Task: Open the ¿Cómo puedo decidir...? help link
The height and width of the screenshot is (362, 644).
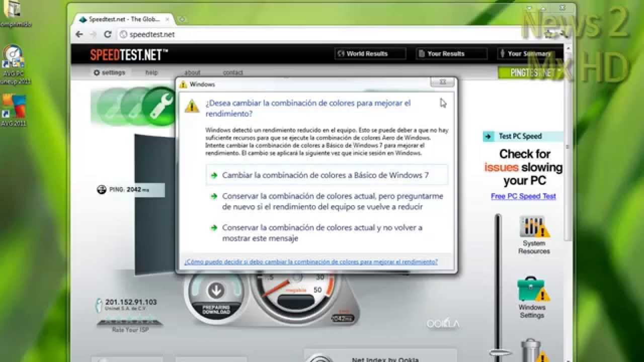Action: [311, 262]
